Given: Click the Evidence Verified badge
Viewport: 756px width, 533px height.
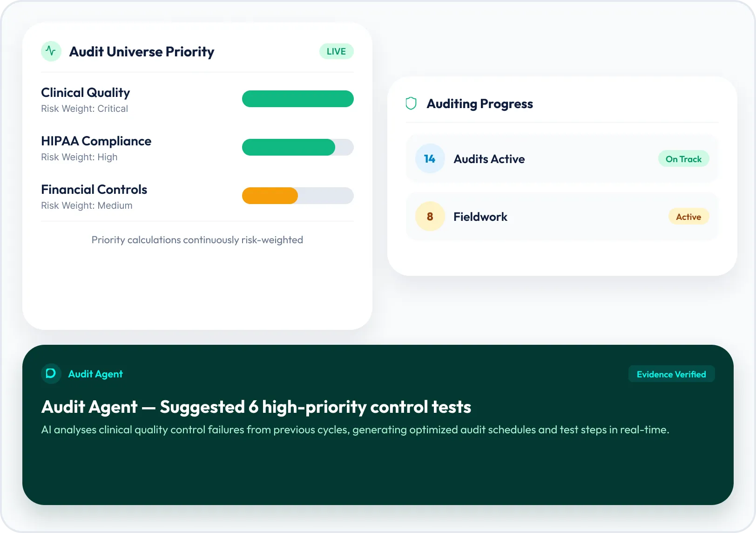Looking at the screenshot, I should [x=671, y=374].
